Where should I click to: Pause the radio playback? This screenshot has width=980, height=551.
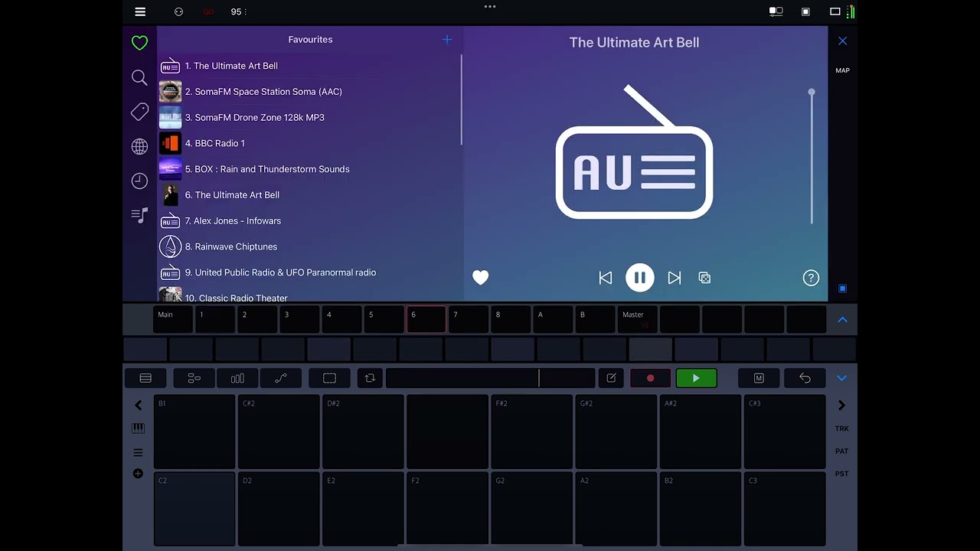640,278
